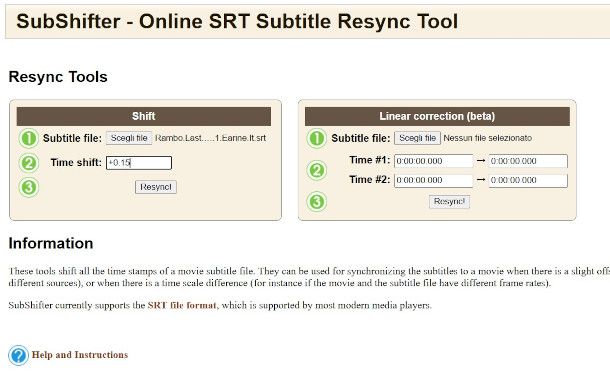The width and height of the screenshot is (610, 375).
Task: Choose a subtitle file in the Linear correction panel
Action: [417, 138]
